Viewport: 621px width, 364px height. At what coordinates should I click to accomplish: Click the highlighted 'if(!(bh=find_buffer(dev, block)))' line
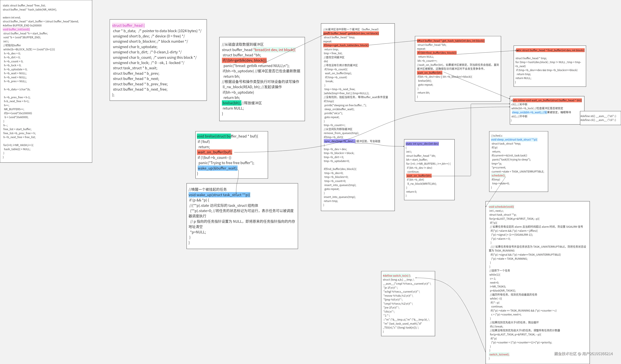click(437, 53)
